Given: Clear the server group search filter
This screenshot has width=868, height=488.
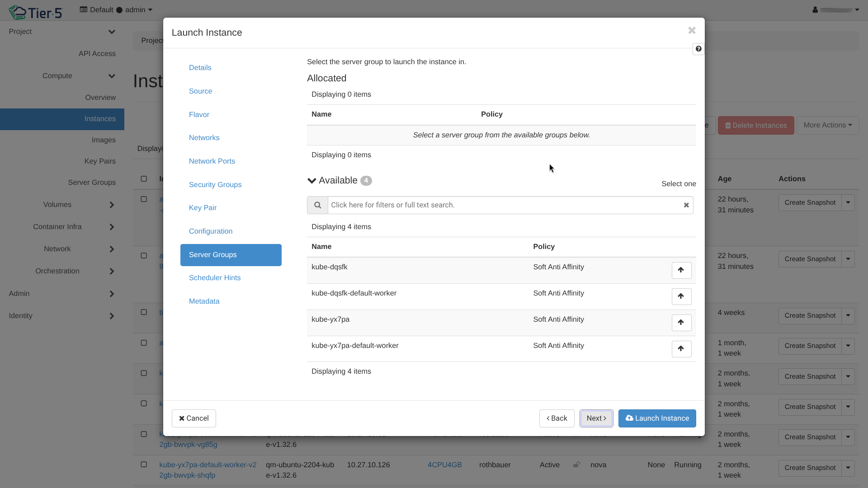Looking at the screenshot, I should coord(686,205).
